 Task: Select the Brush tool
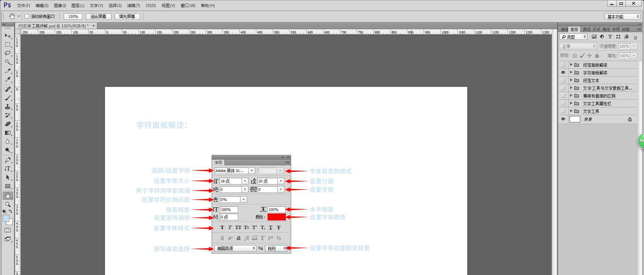pos(8,98)
